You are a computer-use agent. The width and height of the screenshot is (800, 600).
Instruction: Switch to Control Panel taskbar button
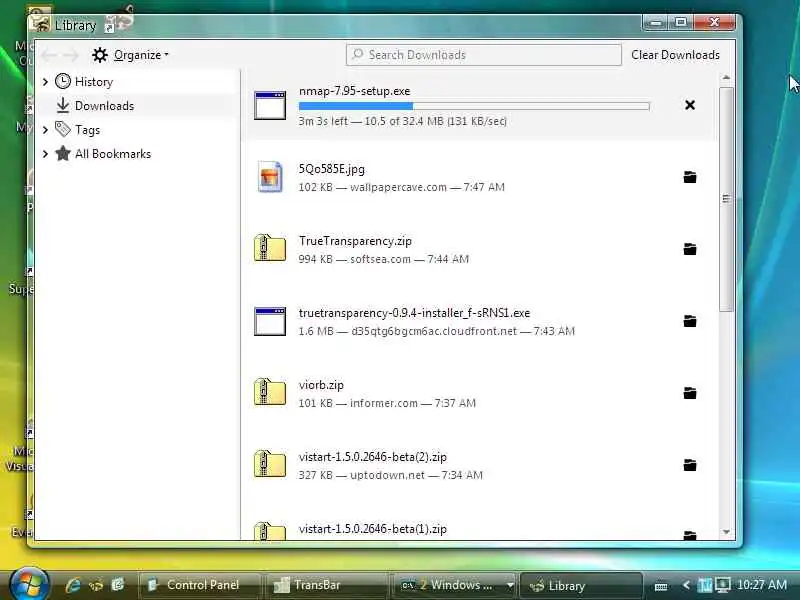[x=200, y=585]
